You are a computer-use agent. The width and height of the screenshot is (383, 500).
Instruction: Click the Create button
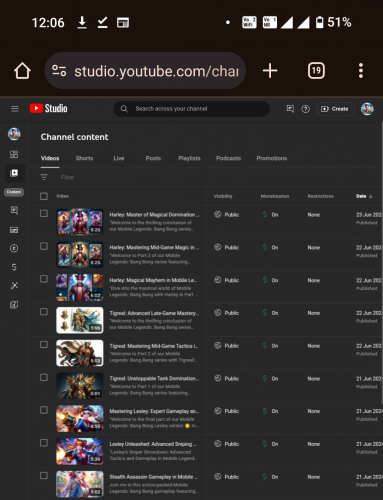[335, 109]
